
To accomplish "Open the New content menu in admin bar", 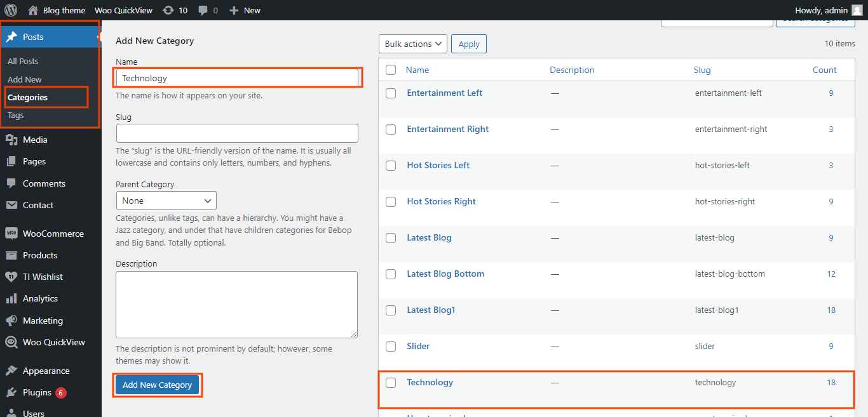I will coord(245,10).
